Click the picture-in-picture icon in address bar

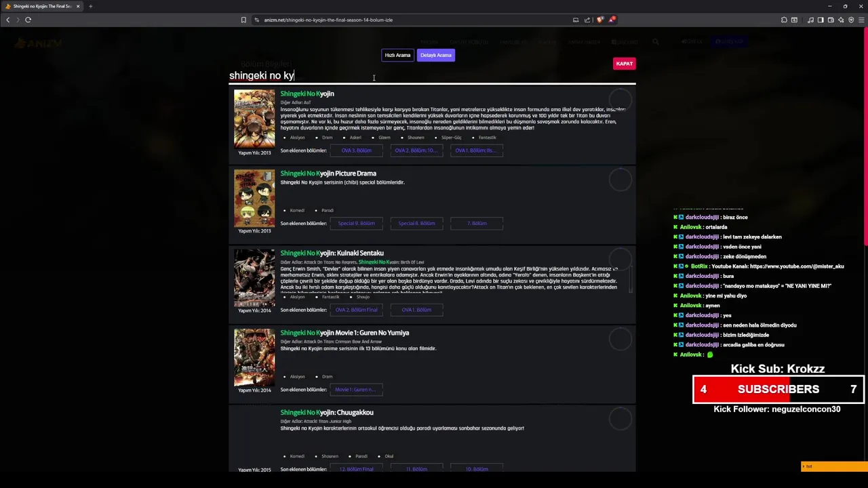[x=576, y=20]
